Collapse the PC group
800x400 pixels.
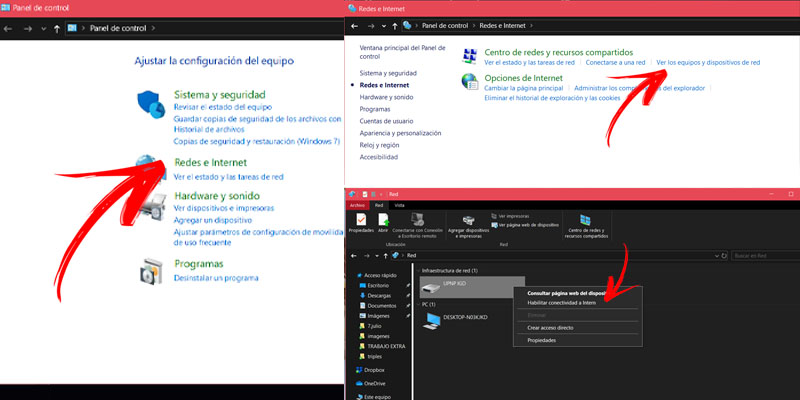pyautogui.click(x=418, y=305)
